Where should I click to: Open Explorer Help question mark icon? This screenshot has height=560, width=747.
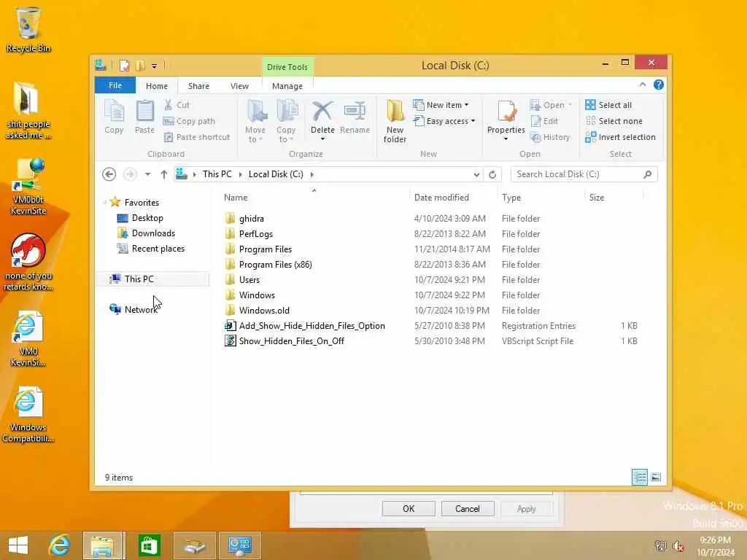(x=659, y=85)
